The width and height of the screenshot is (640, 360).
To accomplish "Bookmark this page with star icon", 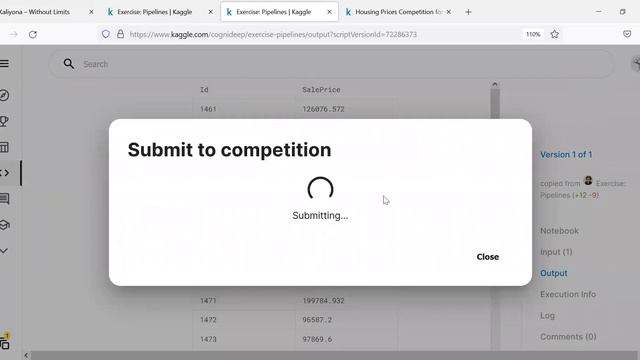I will tap(554, 34).
